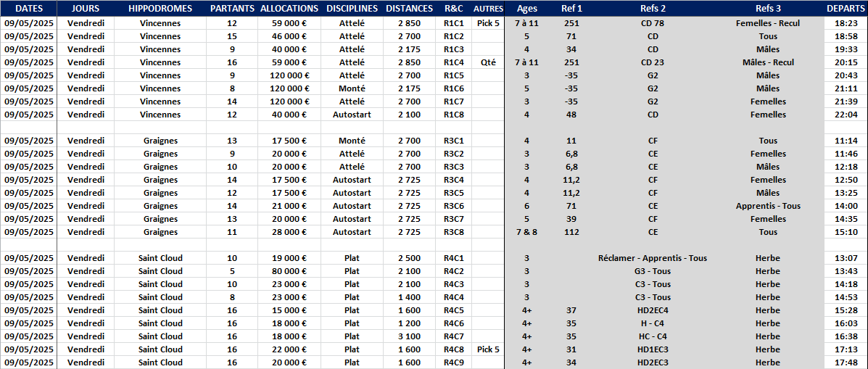
Task: Select the Vincennes cell in row R1C5
Action: tap(160, 75)
